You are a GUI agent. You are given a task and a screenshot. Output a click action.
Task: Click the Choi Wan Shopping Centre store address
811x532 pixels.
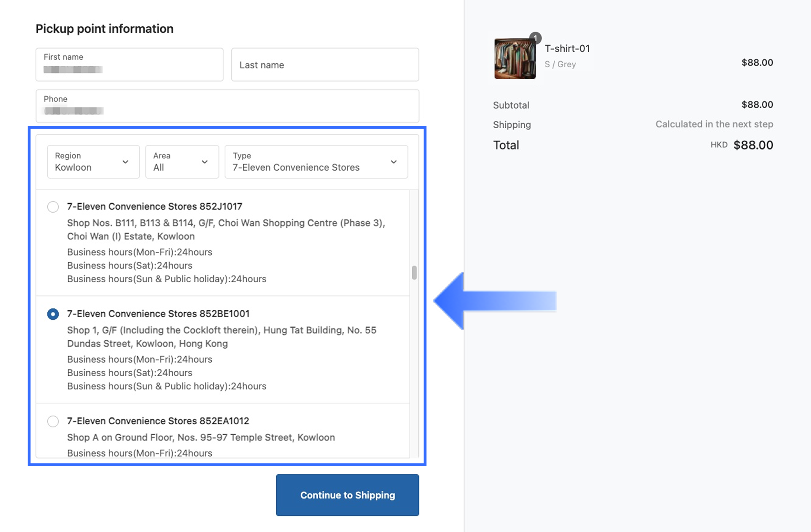pyautogui.click(x=226, y=229)
